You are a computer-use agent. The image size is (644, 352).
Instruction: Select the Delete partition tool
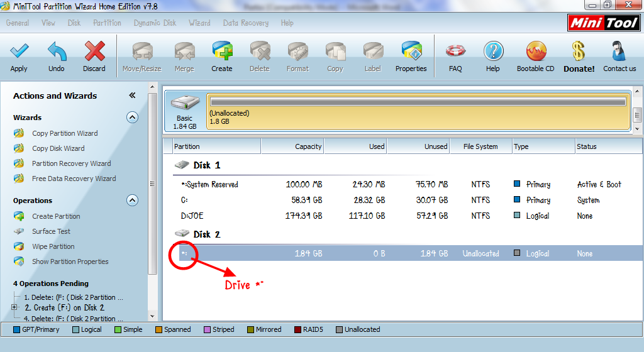coord(260,57)
